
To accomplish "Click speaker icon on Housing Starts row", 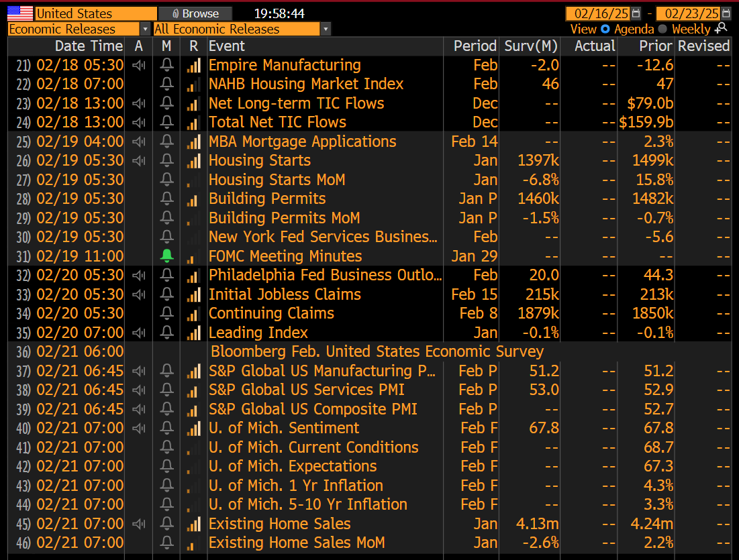I will (138, 160).
